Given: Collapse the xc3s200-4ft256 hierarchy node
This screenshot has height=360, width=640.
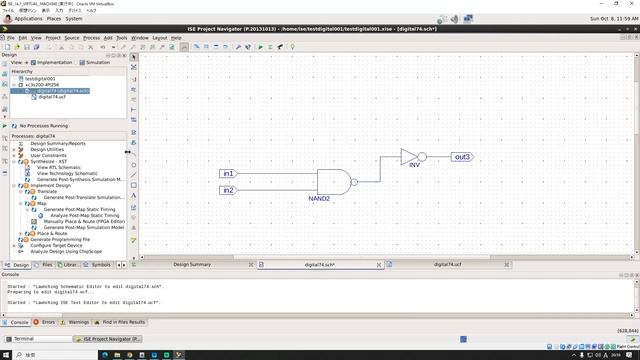Looking at the screenshot, I should point(14,85).
